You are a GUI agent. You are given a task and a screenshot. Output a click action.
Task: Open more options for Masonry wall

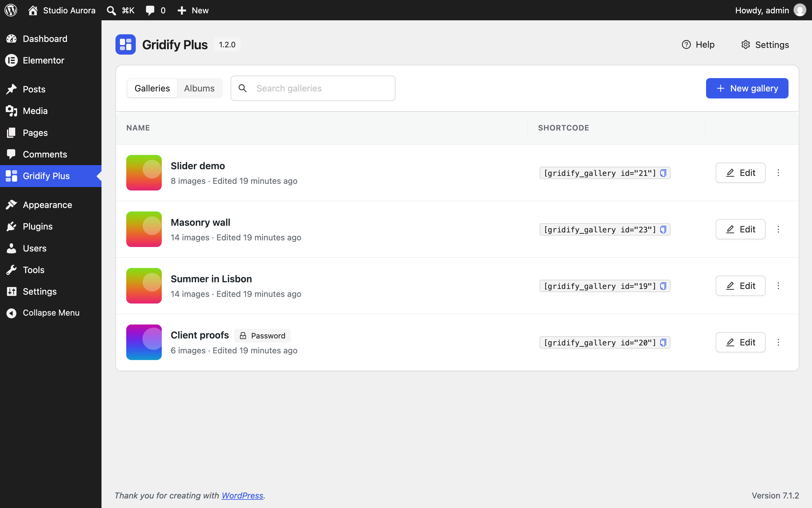pos(778,229)
